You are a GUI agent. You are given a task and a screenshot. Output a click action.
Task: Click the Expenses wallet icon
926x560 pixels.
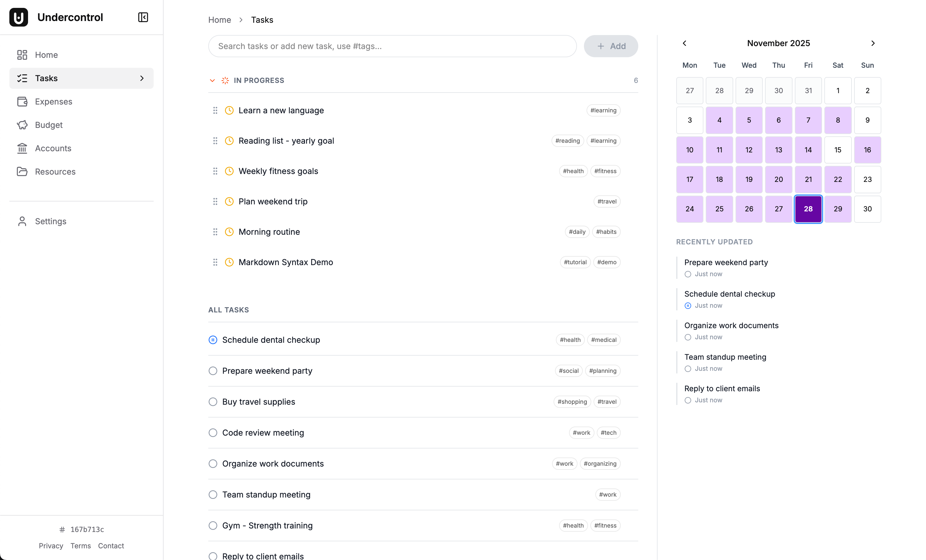[22, 101]
